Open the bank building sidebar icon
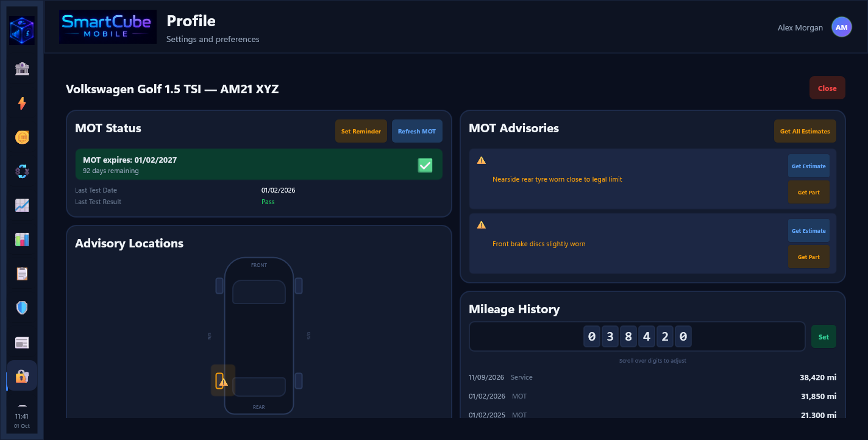Screen dimensions: 868x440 (22, 68)
